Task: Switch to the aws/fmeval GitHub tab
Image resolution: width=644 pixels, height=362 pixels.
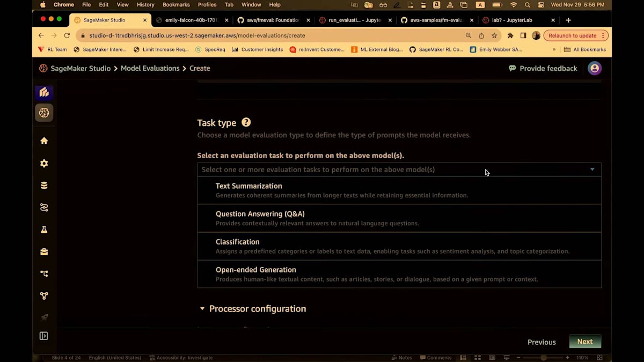Action: coord(273,20)
